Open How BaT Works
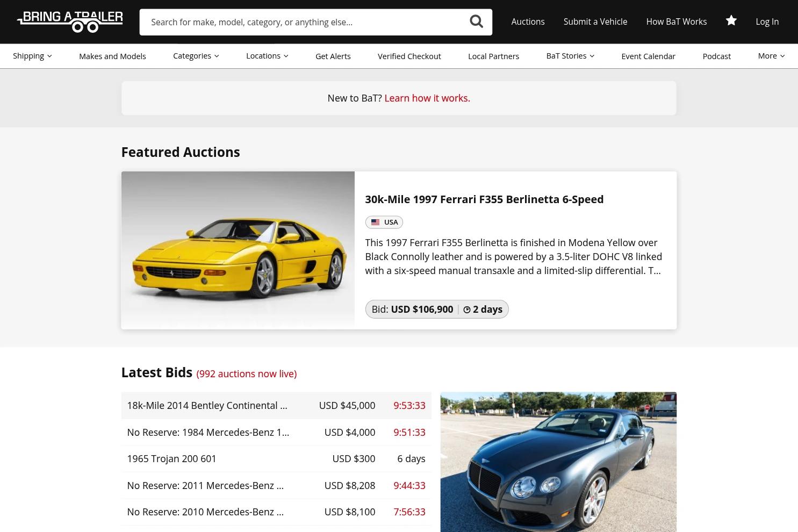 point(676,21)
